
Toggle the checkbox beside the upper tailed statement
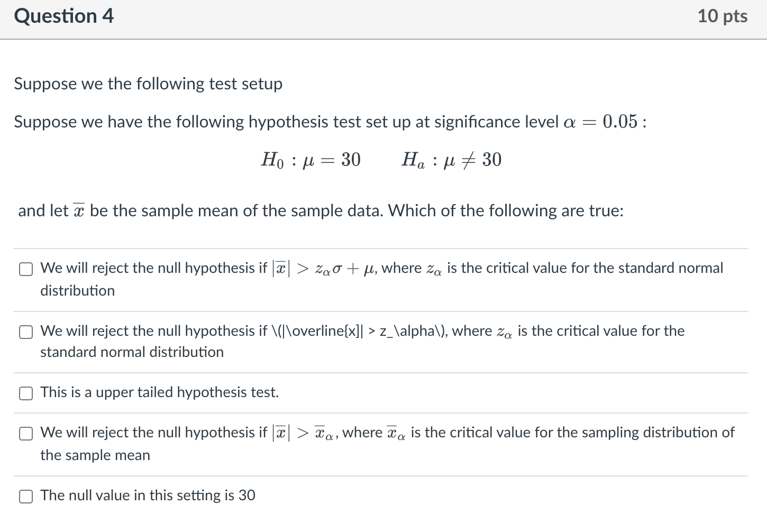25,393
